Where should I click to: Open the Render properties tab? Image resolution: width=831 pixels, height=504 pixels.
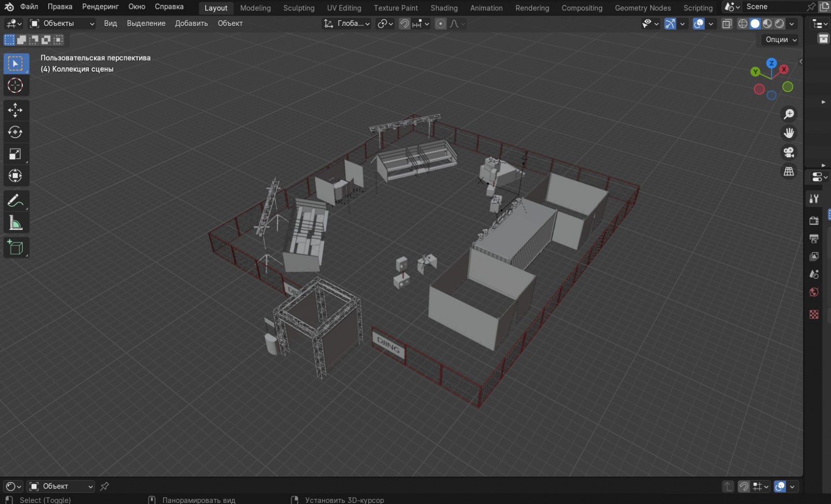click(814, 221)
